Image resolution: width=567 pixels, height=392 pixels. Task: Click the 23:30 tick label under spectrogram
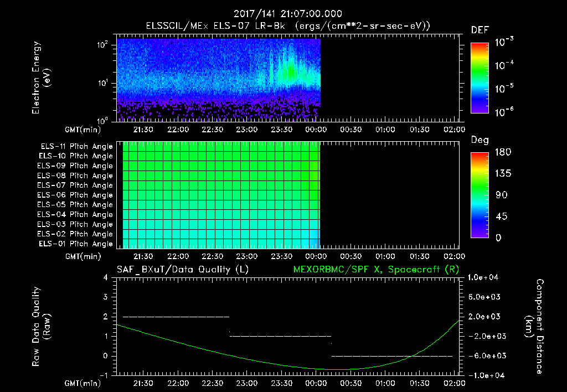point(281,130)
